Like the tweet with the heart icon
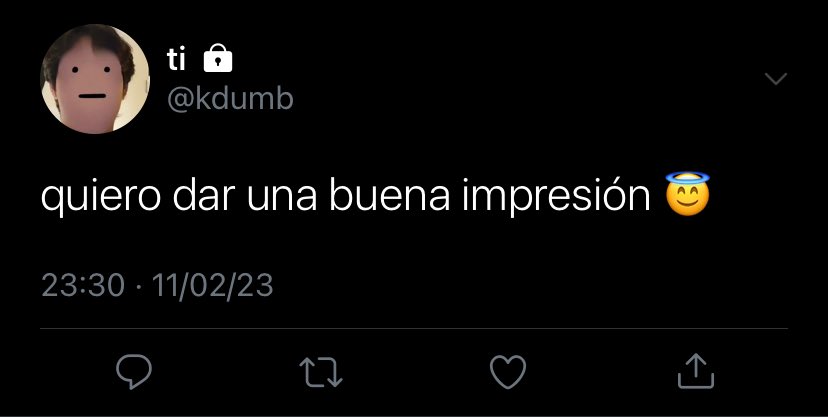The width and height of the screenshot is (828, 417). click(508, 372)
